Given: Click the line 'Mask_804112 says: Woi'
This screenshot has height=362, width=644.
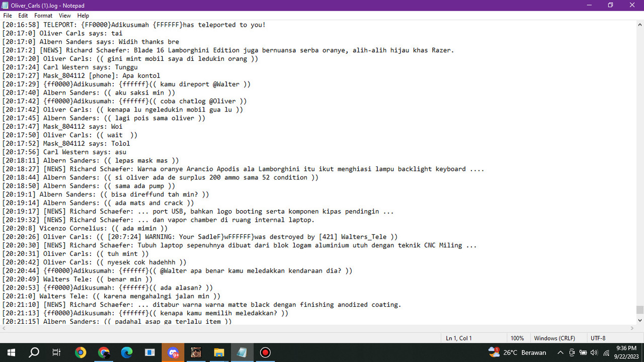Looking at the screenshot, I should tap(62, 126).
